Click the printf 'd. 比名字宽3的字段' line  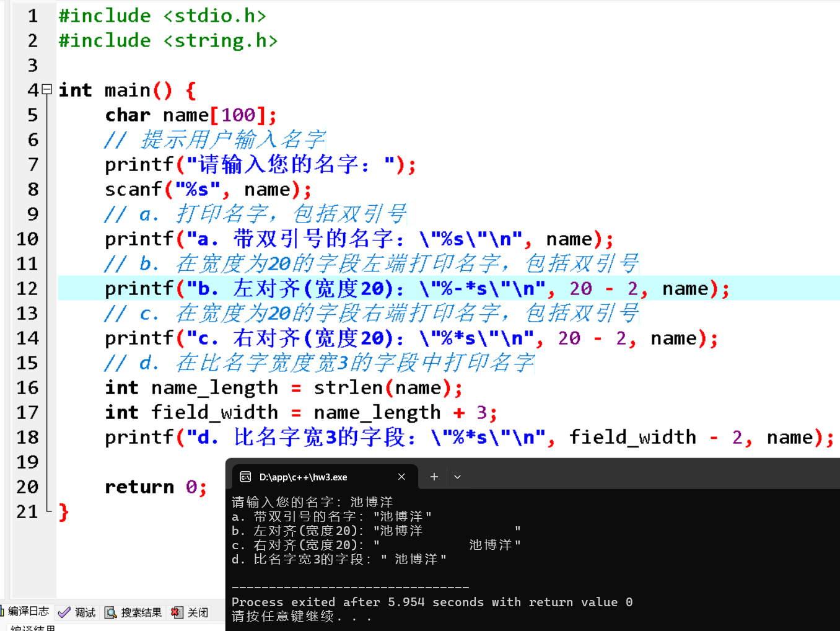[x=470, y=437]
